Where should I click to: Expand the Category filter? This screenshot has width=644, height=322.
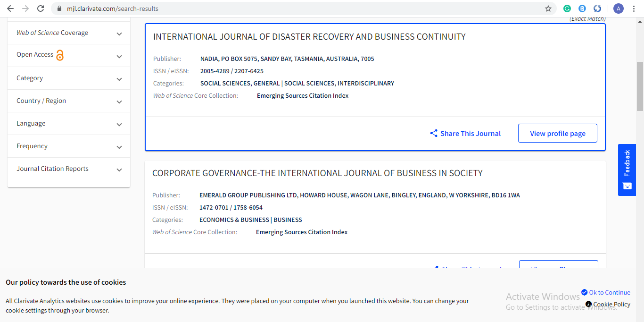(69, 78)
